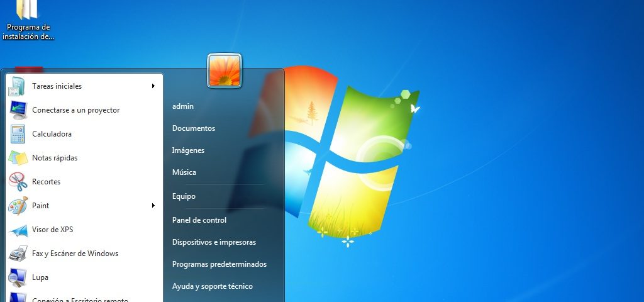This screenshot has height=302, width=644.
Task: Click the Calculadora label text
Action: point(52,134)
